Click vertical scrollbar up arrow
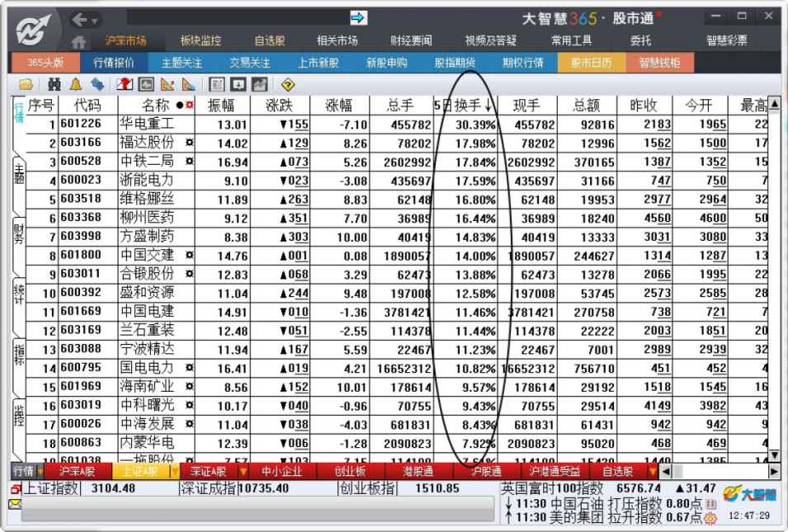 [775, 104]
